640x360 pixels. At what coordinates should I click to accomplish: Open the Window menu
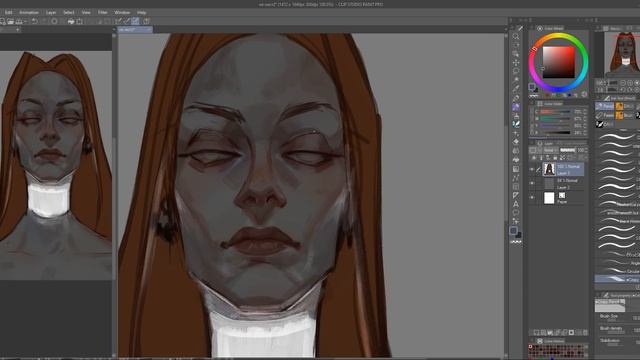point(122,13)
